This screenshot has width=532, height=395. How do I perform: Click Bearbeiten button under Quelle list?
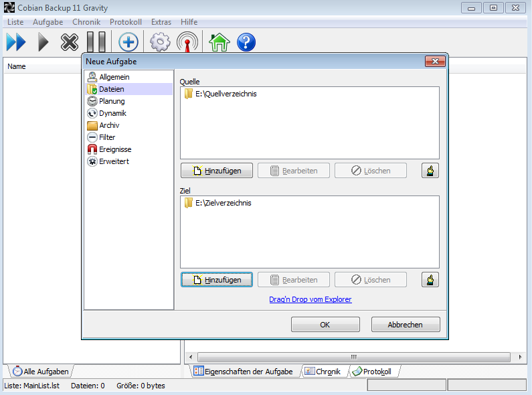point(294,170)
